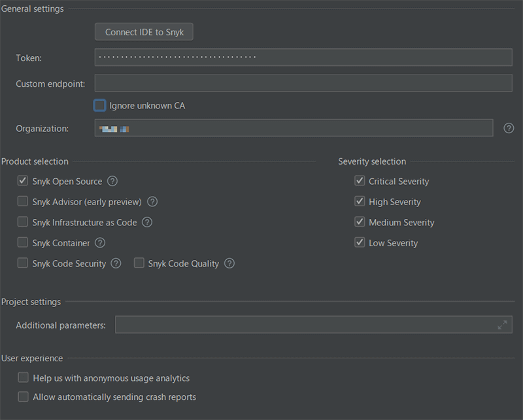Show help for Snyk Code Quality

(229, 263)
